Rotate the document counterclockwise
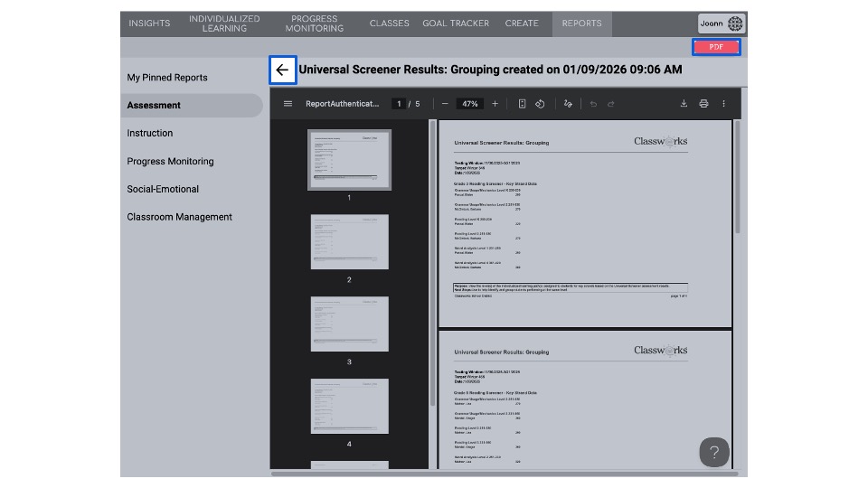Viewport: 868px width, 488px height. 540,103
